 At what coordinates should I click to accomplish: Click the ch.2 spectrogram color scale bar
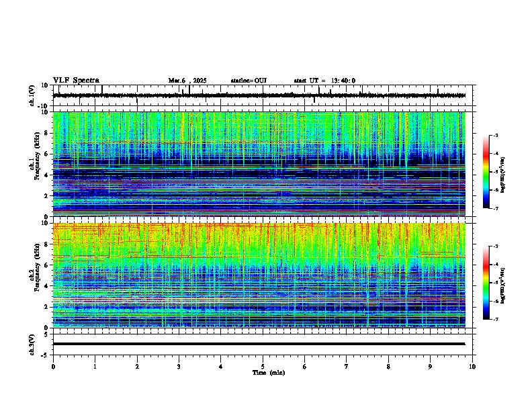486,283
